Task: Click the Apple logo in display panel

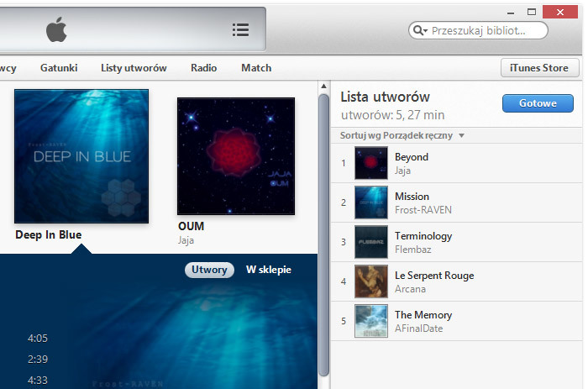Action: 56,29
